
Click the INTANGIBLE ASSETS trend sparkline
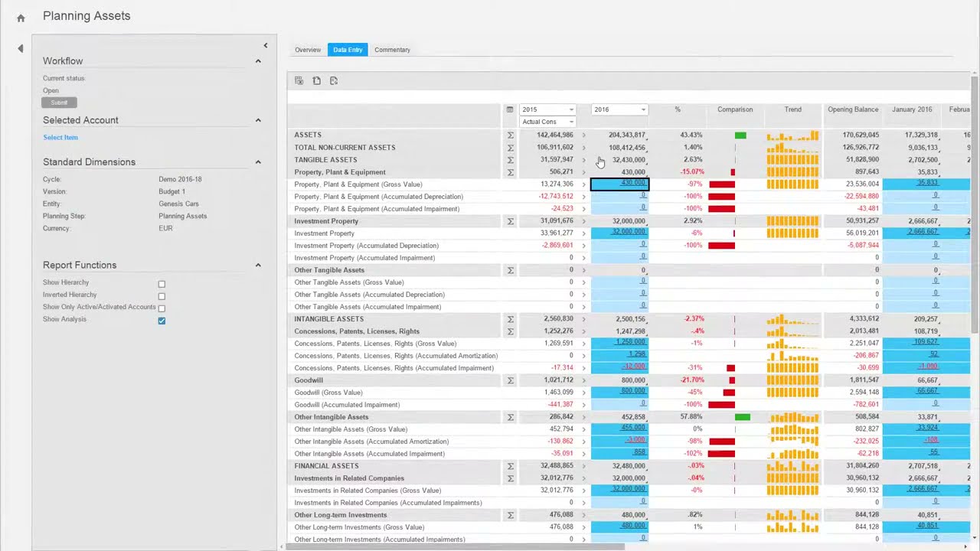793,319
